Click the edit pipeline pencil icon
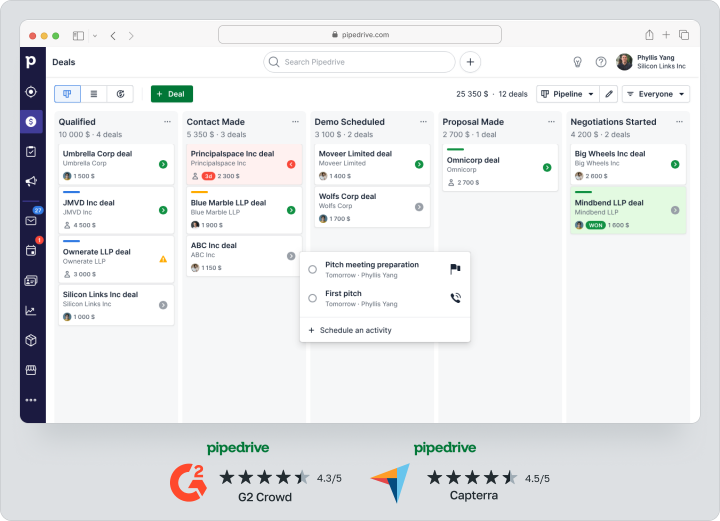The width and height of the screenshot is (720, 521). [x=609, y=94]
